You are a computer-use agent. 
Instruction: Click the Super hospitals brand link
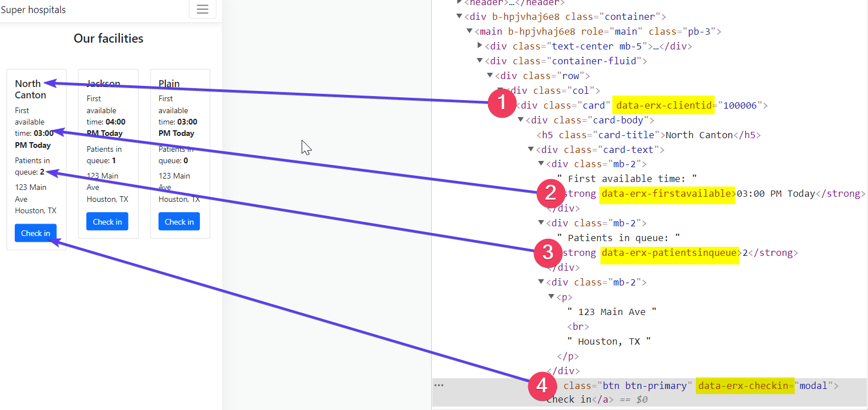[x=33, y=10]
